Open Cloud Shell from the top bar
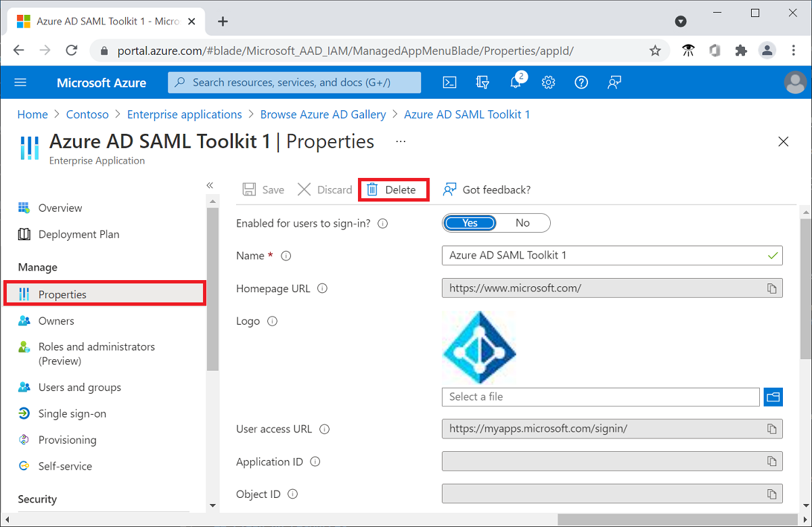812x527 pixels. point(449,83)
